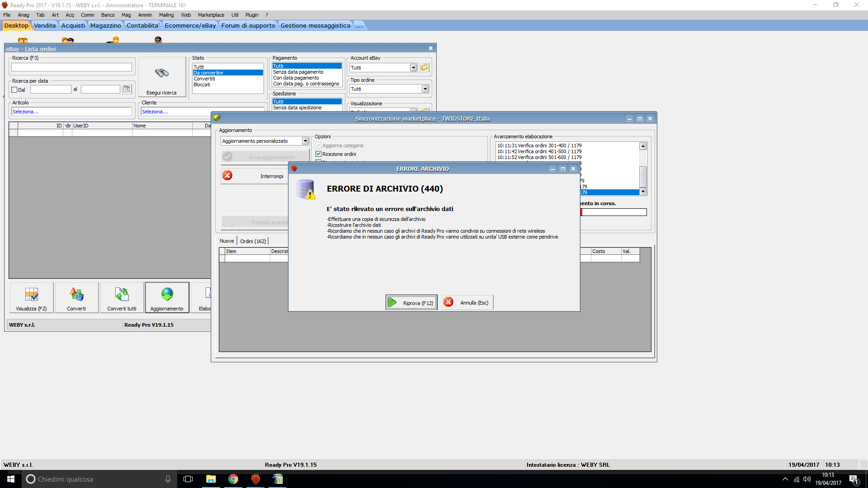Open the Aggiornamento personalizzato dropdown
Viewport: 868px width, 488px height.
coord(305,141)
